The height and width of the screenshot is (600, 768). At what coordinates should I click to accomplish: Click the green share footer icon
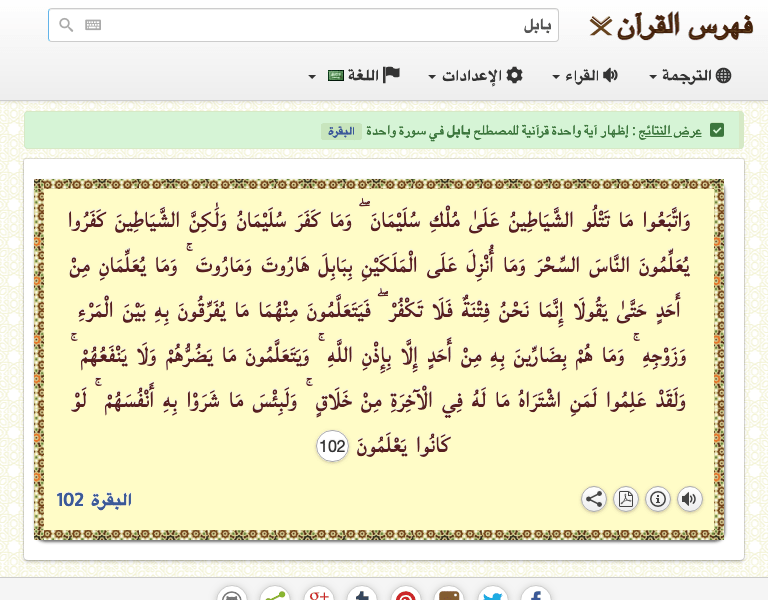click(275, 594)
